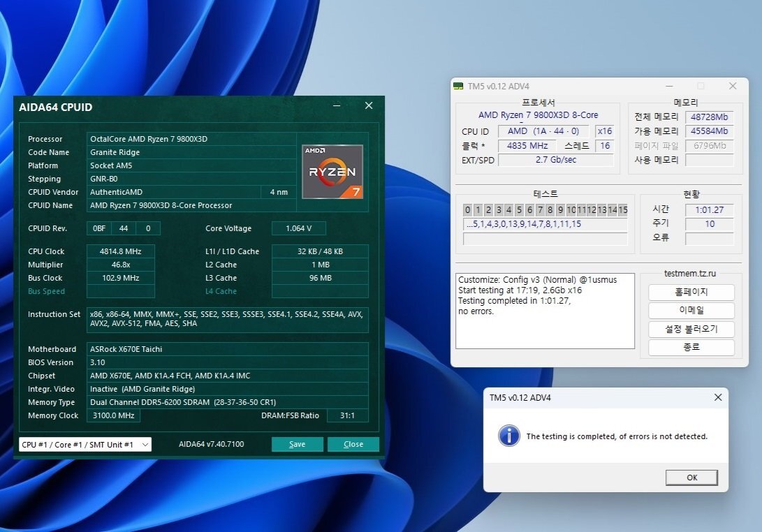The image size is (762, 532).
Task: Select test number 15 cell in TM5
Action: click(622, 210)
